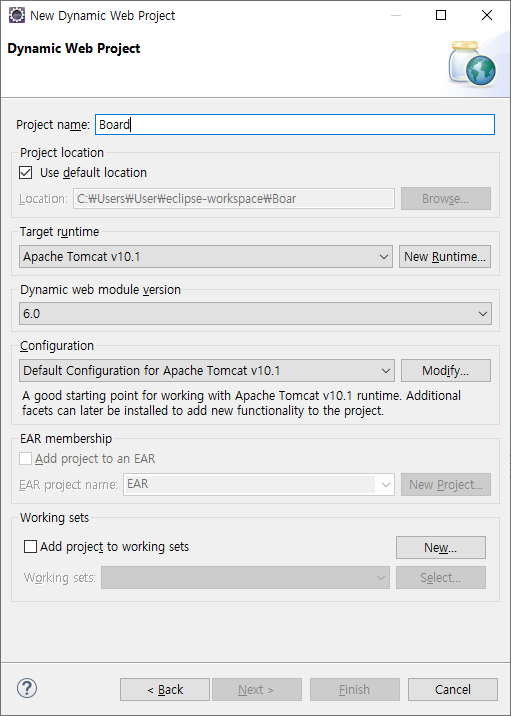The height and width of the screenshot is (716, 511).
Task: Click the Eclipse icon in title bar
Action: pyautogui.click(x=17, y=16)
